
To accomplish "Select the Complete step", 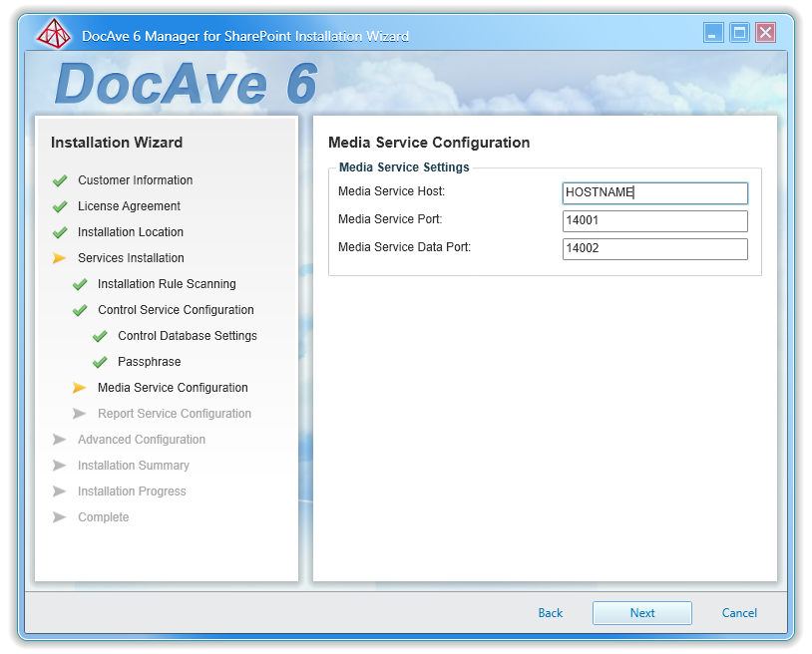I will [103, 516].
